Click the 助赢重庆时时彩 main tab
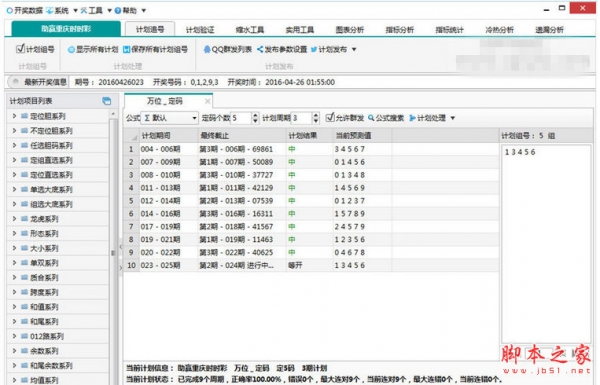This screenshot has width=600, height=385. point(66,29)
